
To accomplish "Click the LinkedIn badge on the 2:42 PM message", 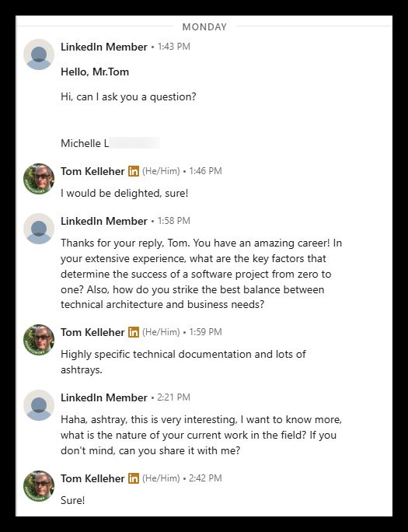I will pos(134,478).
